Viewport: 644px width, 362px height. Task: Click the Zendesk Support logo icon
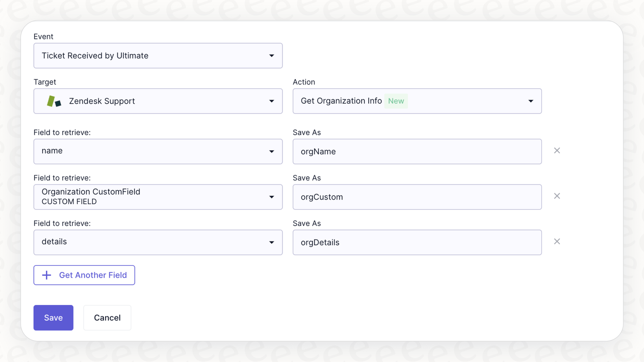(x=54, y=101)
